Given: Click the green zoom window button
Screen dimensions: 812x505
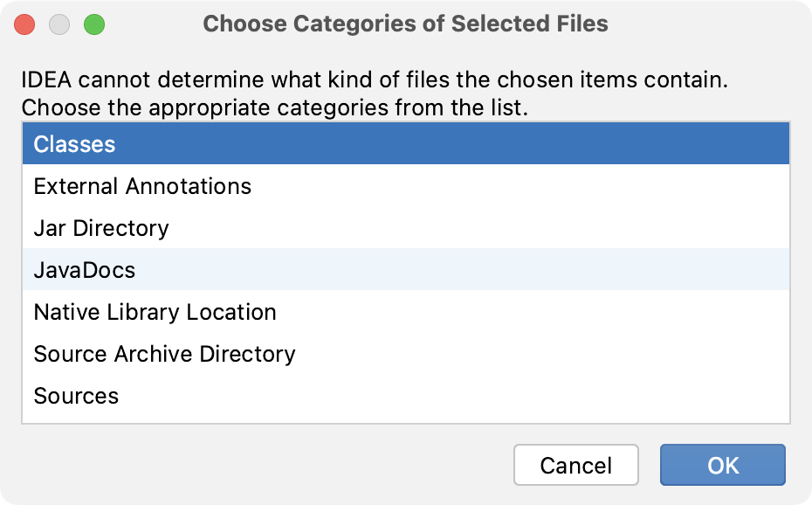Looking at the screenshot, I should click(x=94, y=24).
